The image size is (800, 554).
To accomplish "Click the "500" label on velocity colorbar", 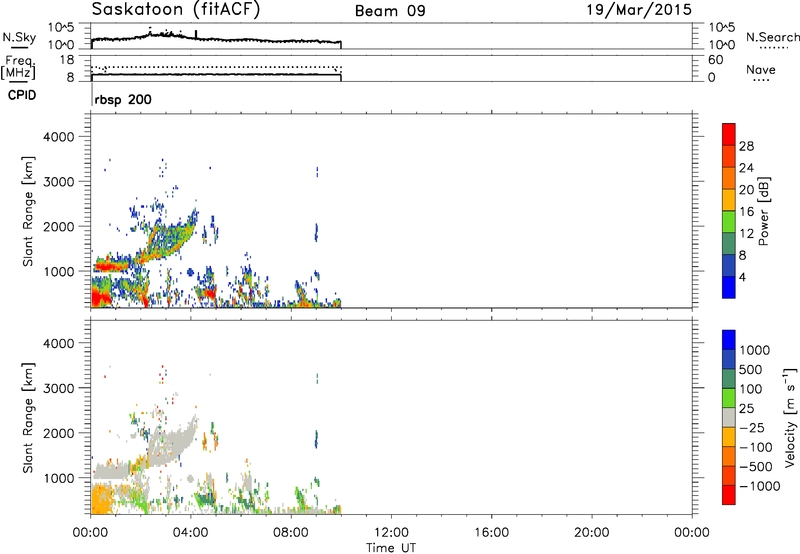I will coord(750,370).
